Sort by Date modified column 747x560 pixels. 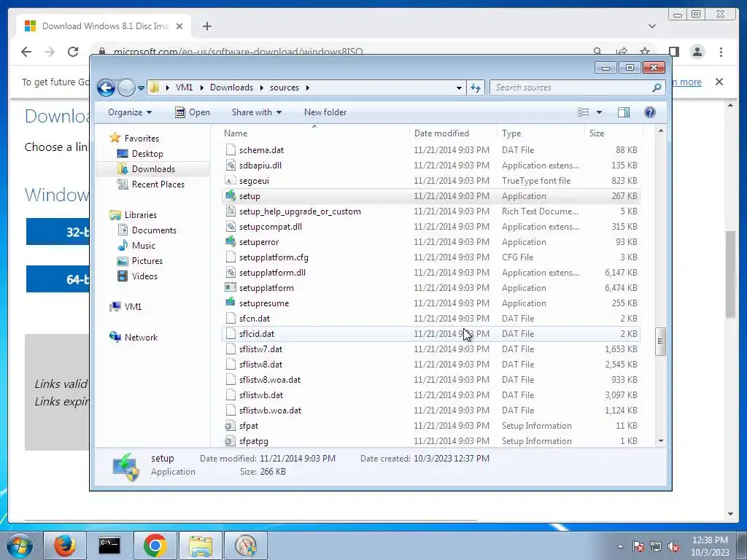(452, 133)
